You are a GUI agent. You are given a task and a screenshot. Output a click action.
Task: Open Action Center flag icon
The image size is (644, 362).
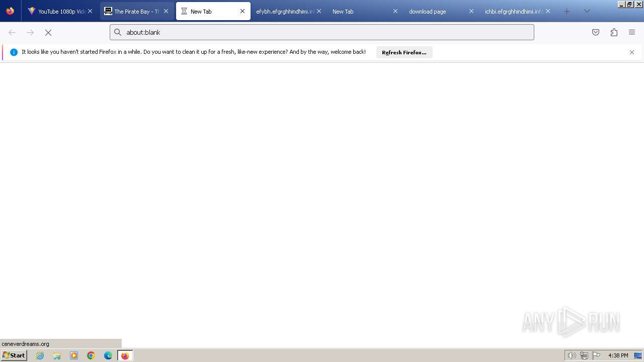596,355
